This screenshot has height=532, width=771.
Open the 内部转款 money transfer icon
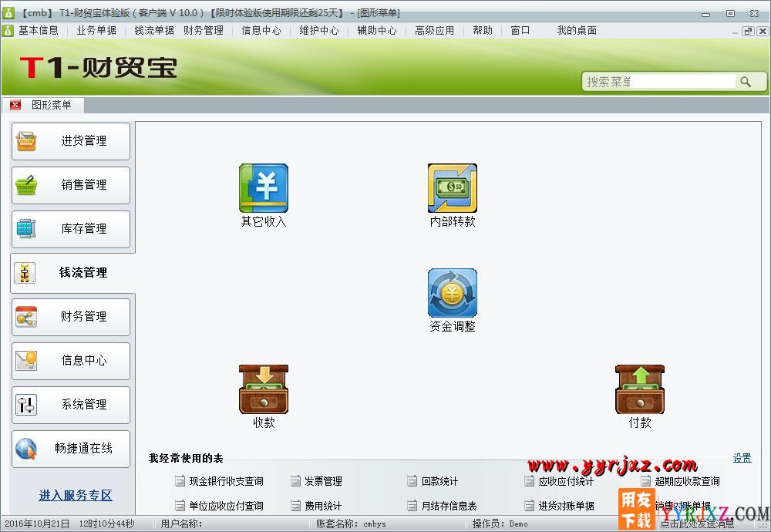coord(453,188)
